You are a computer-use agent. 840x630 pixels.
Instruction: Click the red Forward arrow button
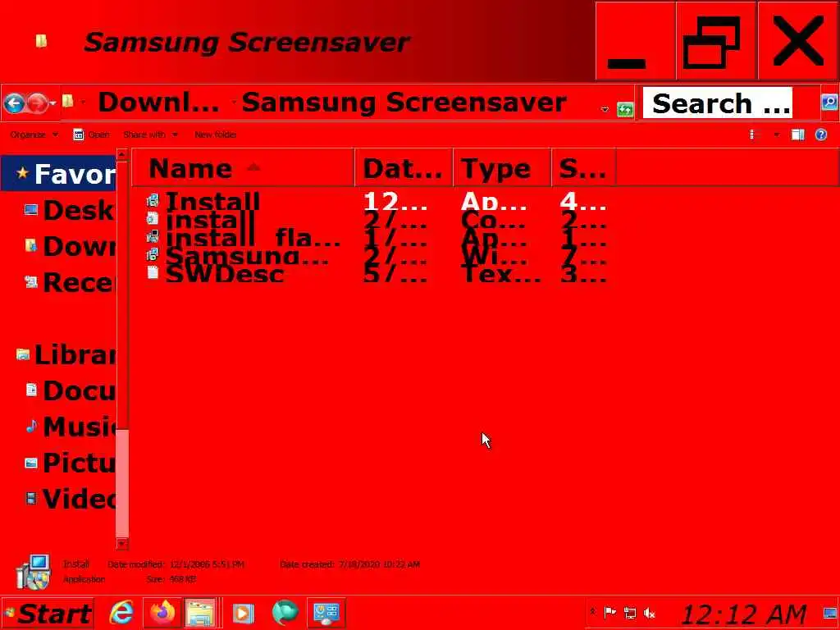pyautogui.click(x=37, y=103)
